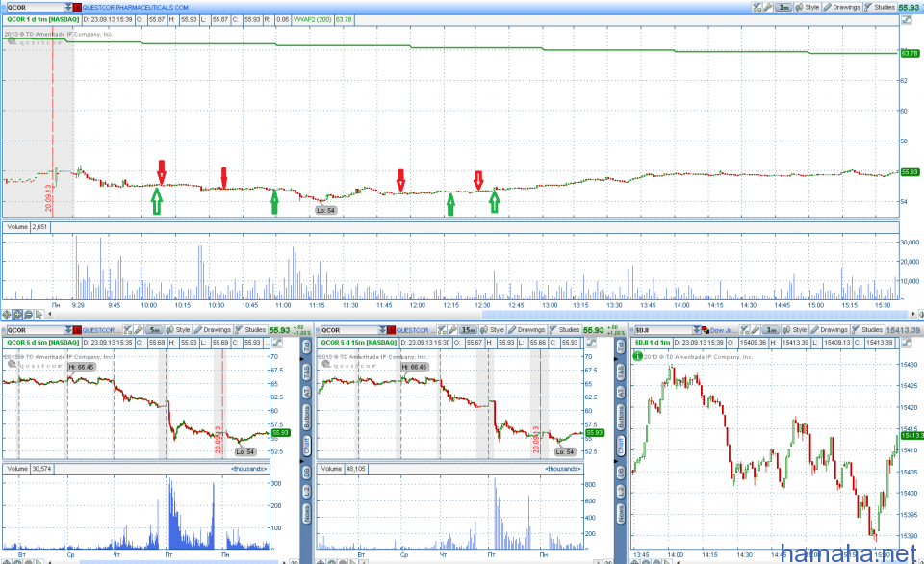Image resolution: width=924 pixels, height=564 pixels.
Task: Click Volume label in 5m chart
Action: coord(17,469)
